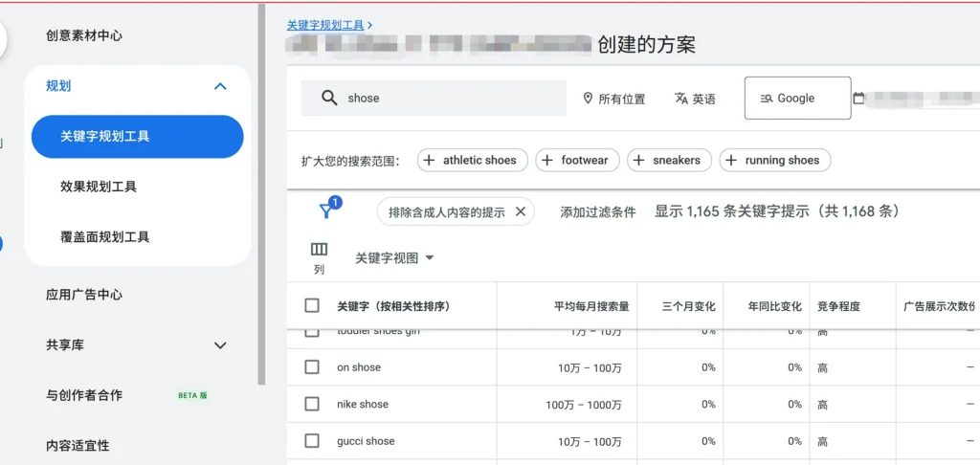This screenshot has width=980, height=465.
Task: Click the 关键字（按相关性排序）column header
Action: 393,306
